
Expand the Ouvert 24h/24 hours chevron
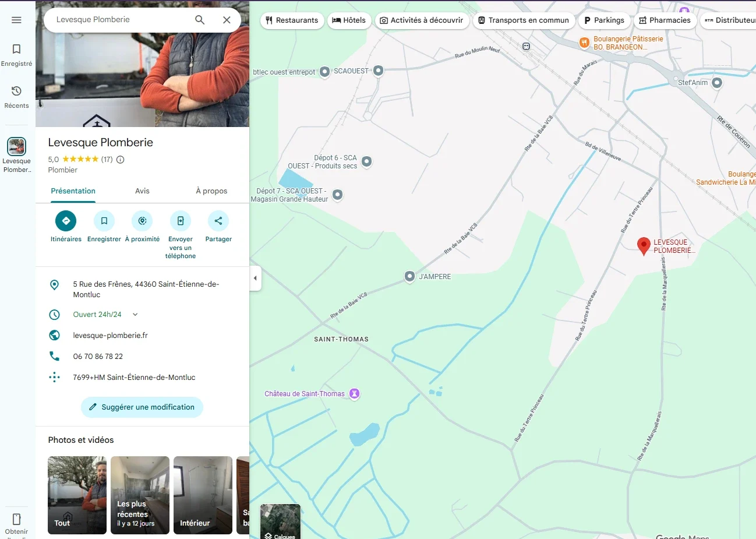pos(135,315)
